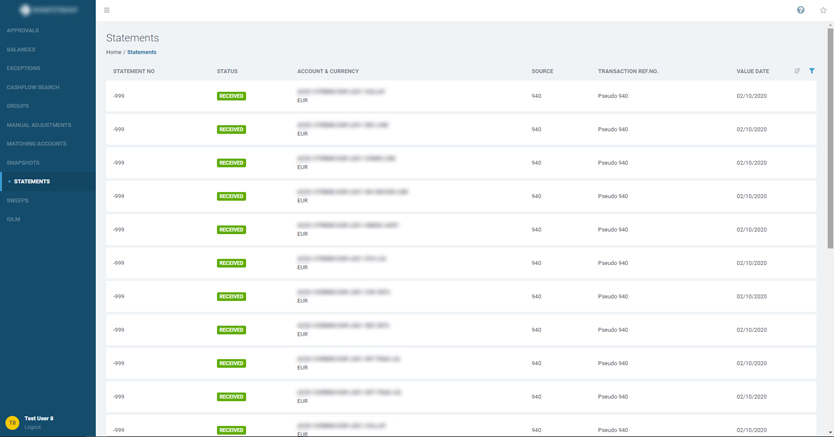Sort by Statement No column header
The height and width of the screenshot is (437, 834).
tap(134, 71)
